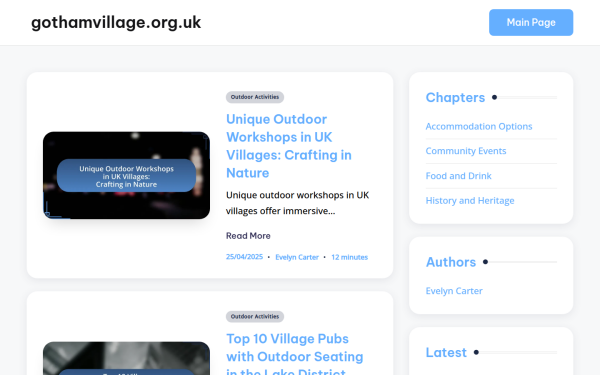Viewport: 600px width, 375px height.
Task: Open the Main Page button
Action: [531, 23]
